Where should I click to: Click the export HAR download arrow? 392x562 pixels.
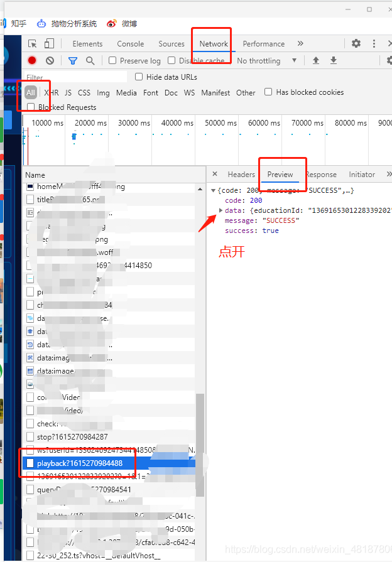[x=334, y=60]
